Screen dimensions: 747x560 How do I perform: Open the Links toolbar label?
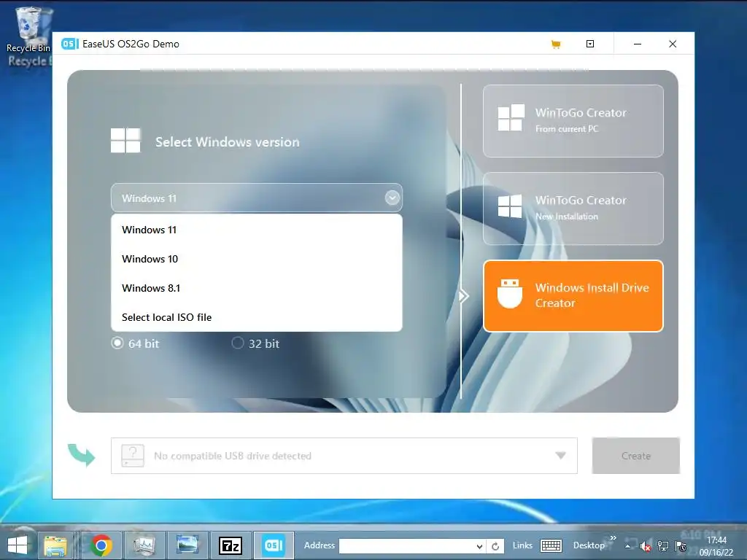pyautogui.click(x=522, y=545)
